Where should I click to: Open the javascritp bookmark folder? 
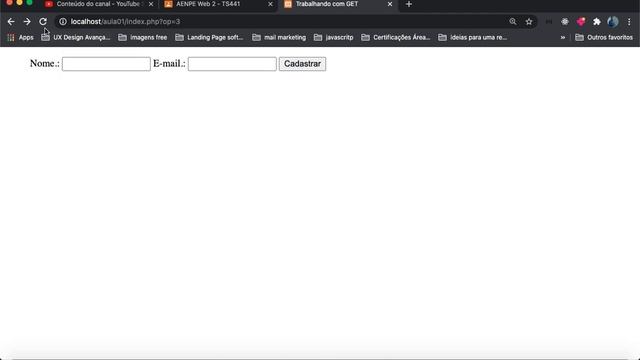coord(334,38)
